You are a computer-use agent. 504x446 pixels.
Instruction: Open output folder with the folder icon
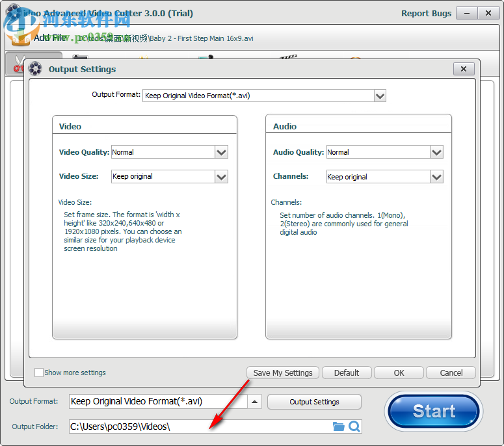point(338,426)
